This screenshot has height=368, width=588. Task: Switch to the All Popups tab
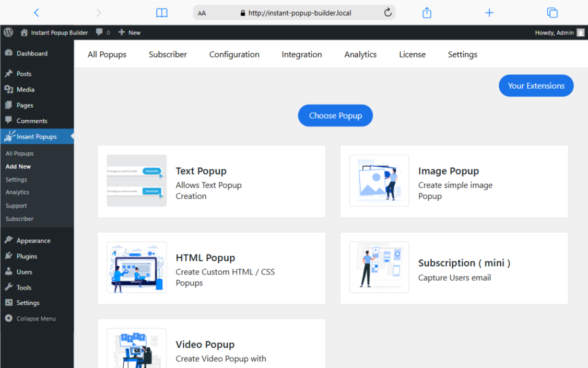point(107,54)
